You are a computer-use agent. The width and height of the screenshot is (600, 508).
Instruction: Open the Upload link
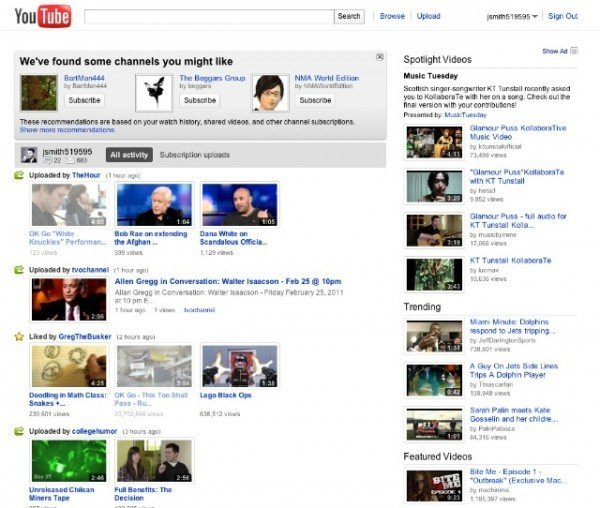428,16
